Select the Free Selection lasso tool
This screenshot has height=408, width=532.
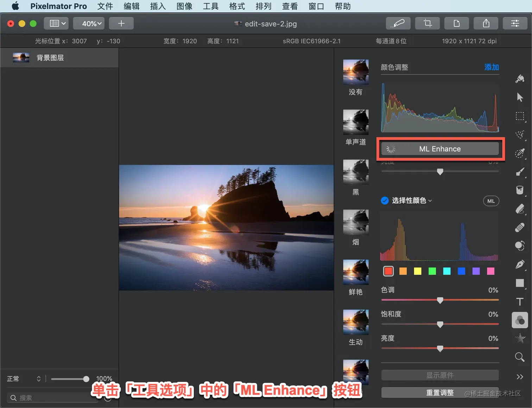[x=520, y=134]
